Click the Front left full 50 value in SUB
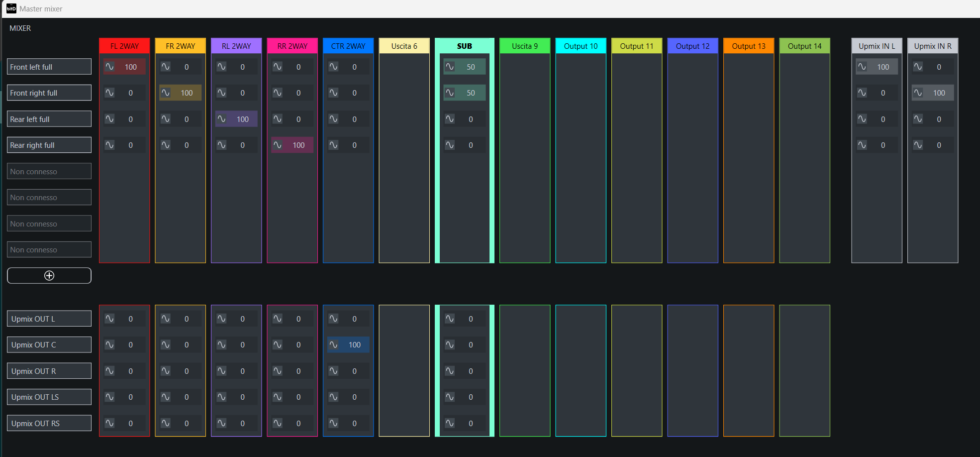 (471, 67)
